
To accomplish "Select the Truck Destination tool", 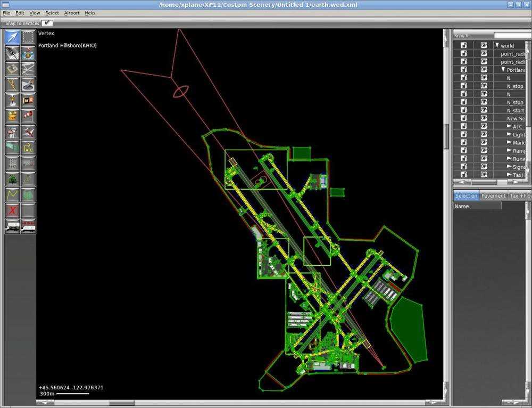I will [x=28, y=226].
